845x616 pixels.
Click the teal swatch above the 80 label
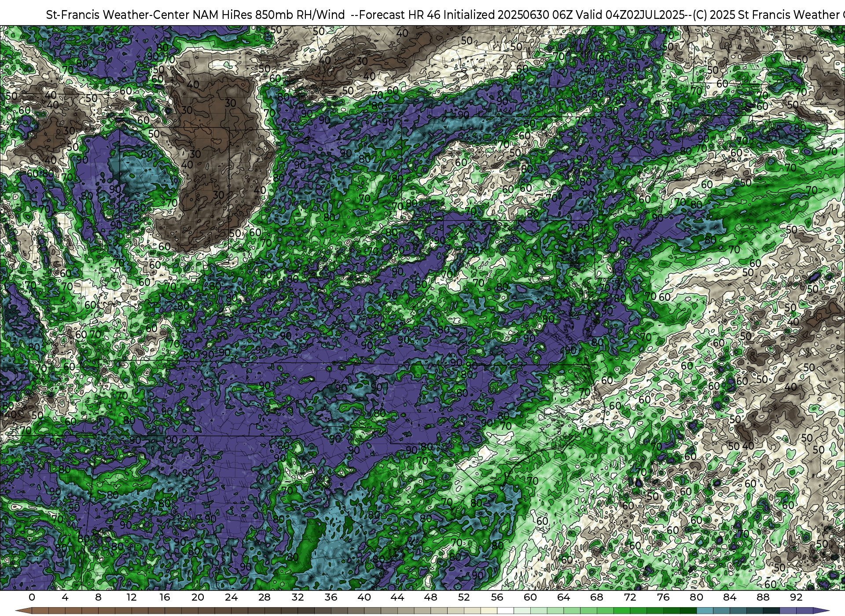point(705,611)
